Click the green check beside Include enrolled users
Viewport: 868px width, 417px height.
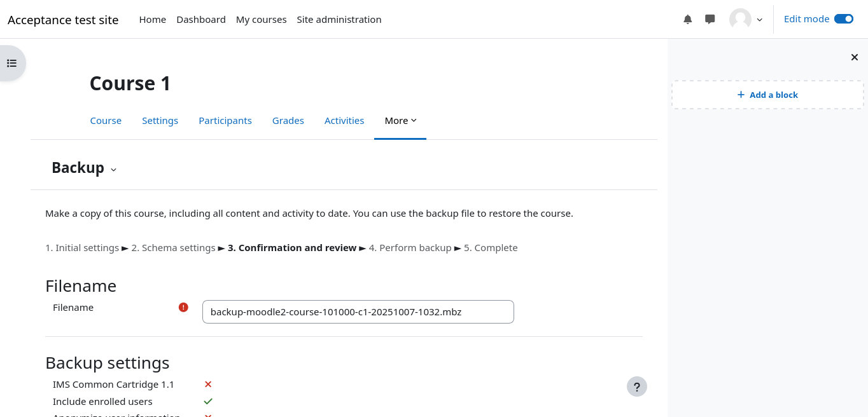click(x=208, y=402)
